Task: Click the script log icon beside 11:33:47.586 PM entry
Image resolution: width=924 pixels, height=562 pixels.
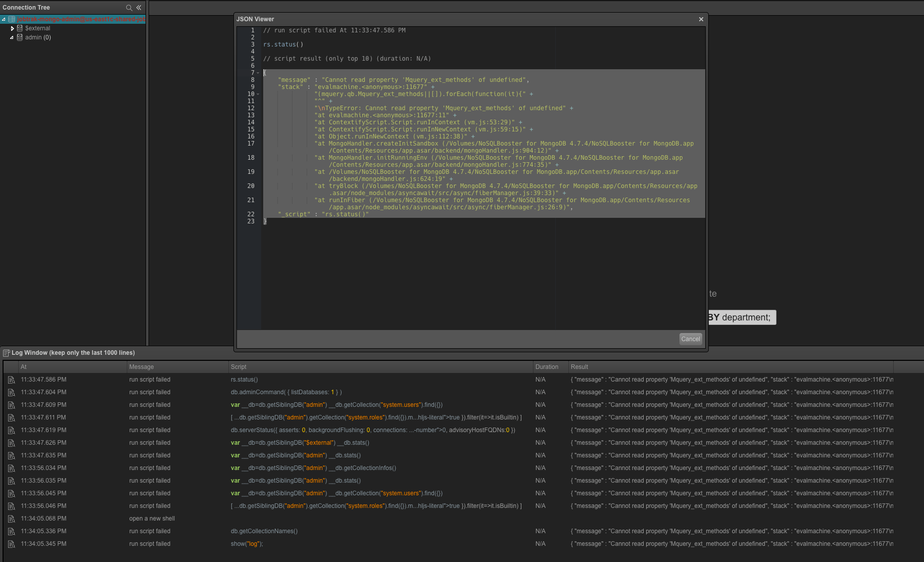Action: 11,380
